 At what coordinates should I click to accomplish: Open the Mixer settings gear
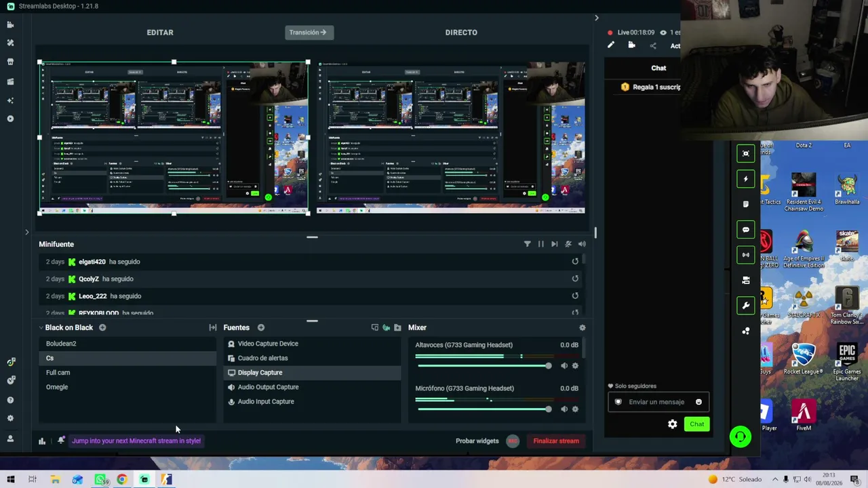(x=582, y=327)
